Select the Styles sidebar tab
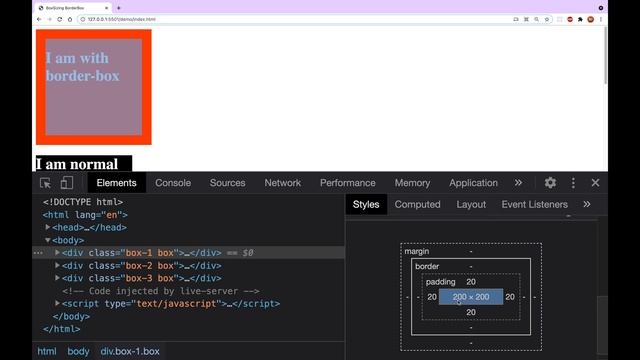The image size is (640, 360). pos(366,204)
